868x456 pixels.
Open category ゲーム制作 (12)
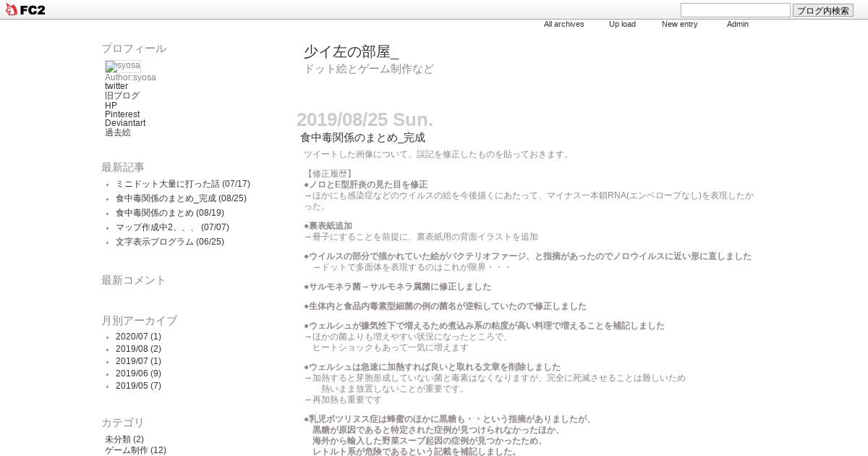(135, 450)
